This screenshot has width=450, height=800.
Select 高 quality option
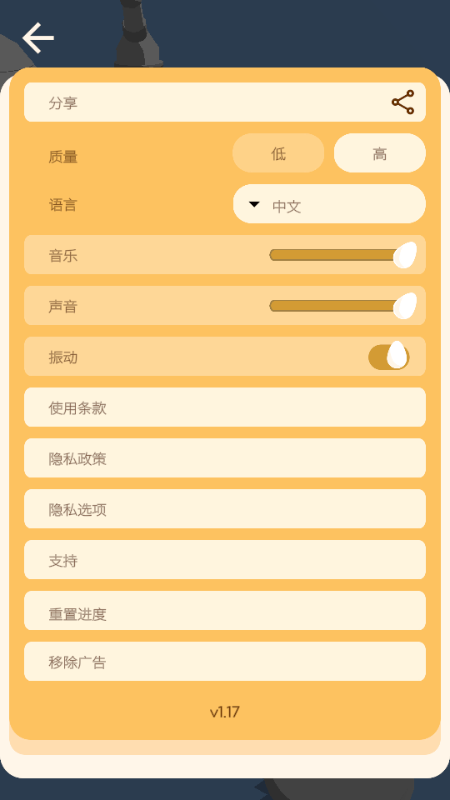pyautogui.click(x=380, y=153)
